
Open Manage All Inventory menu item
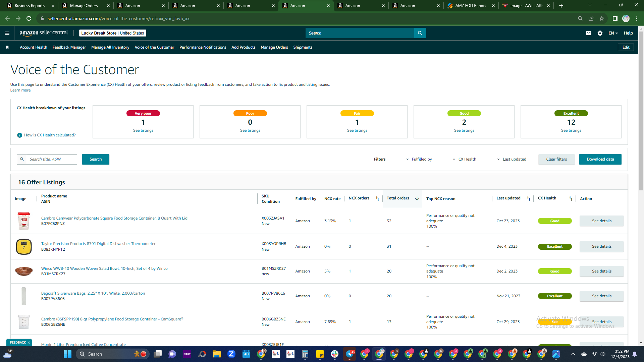(x=110, y=47)
